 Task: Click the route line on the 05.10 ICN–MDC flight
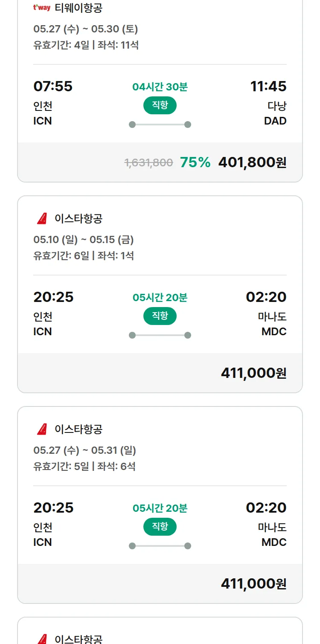[x=160, y=335]
